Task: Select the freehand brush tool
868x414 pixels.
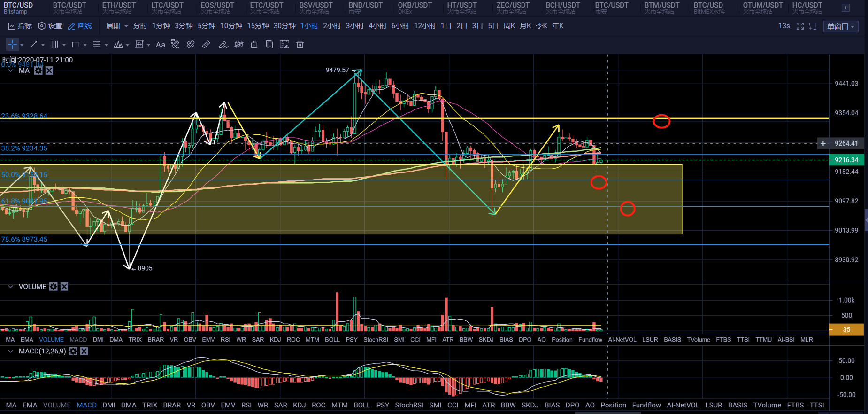Action: point(223,45)
